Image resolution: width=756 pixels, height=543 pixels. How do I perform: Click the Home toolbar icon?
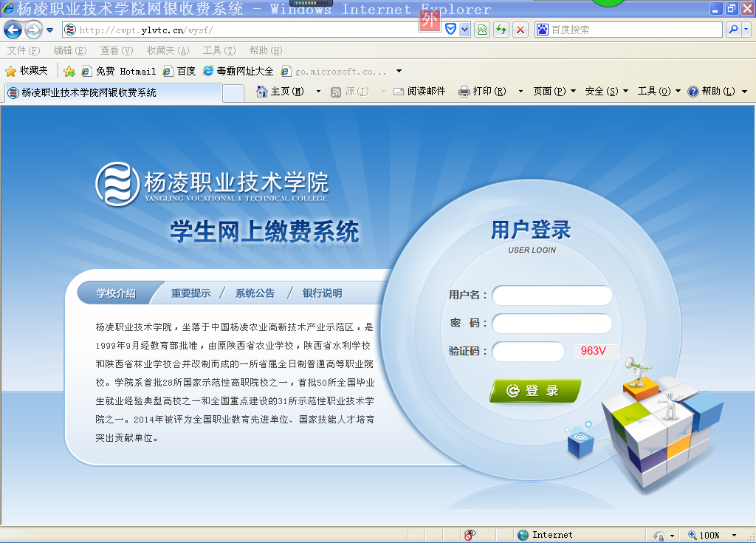tap(261, 92)
